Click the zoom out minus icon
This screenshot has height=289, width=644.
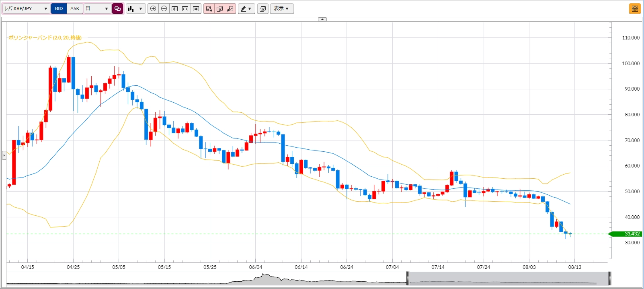point(164,8)
